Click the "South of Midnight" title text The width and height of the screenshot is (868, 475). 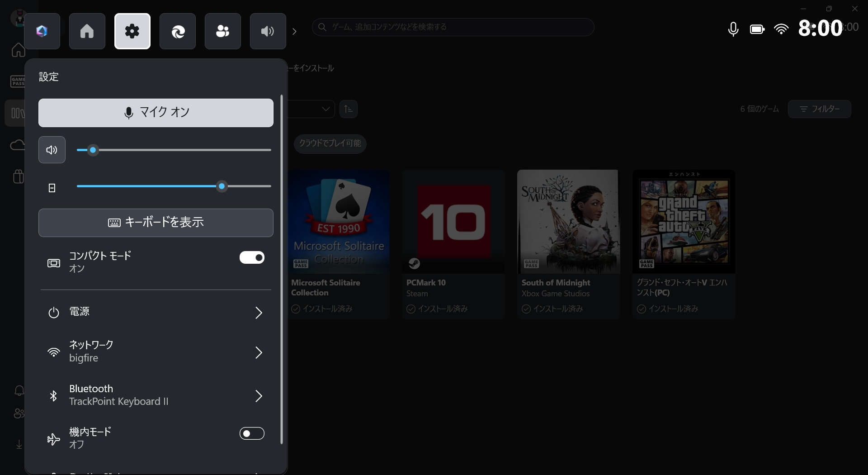[x=556, y=283]
